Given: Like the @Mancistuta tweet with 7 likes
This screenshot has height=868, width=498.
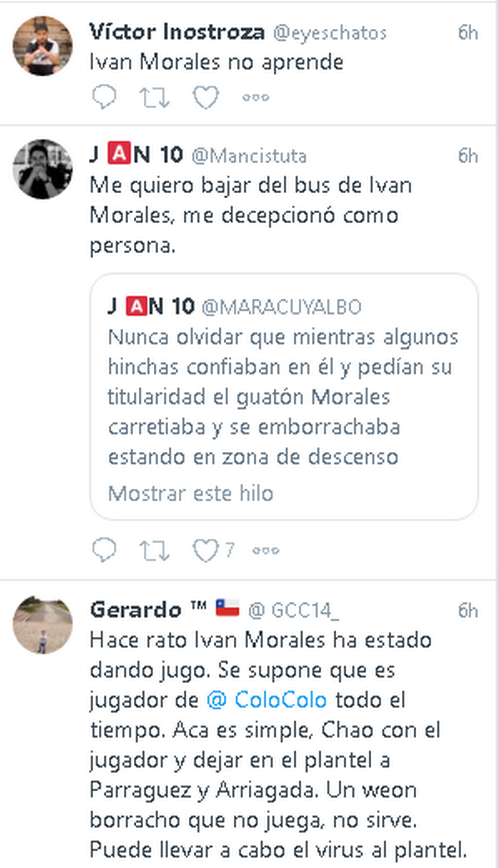Looking at the screenshot, I should 214,550.
